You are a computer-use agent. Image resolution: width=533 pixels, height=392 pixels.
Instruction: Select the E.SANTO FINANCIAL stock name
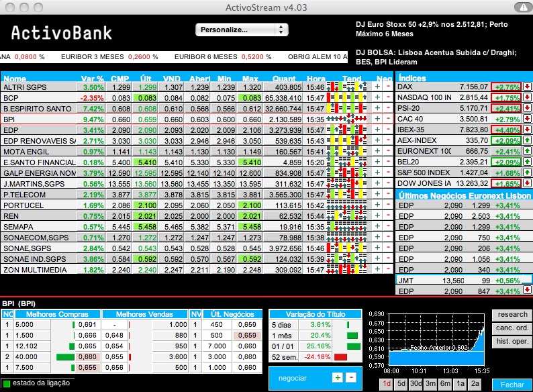(40, 162)
